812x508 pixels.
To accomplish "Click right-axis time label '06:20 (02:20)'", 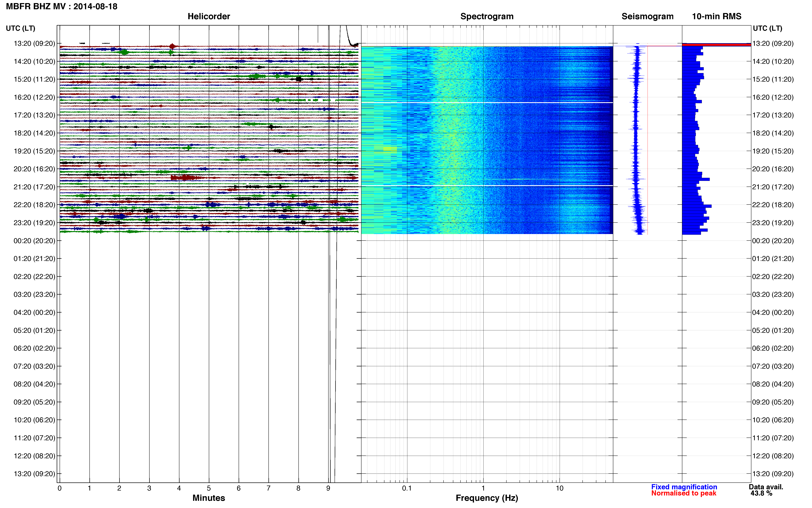I will coord(773,348).
